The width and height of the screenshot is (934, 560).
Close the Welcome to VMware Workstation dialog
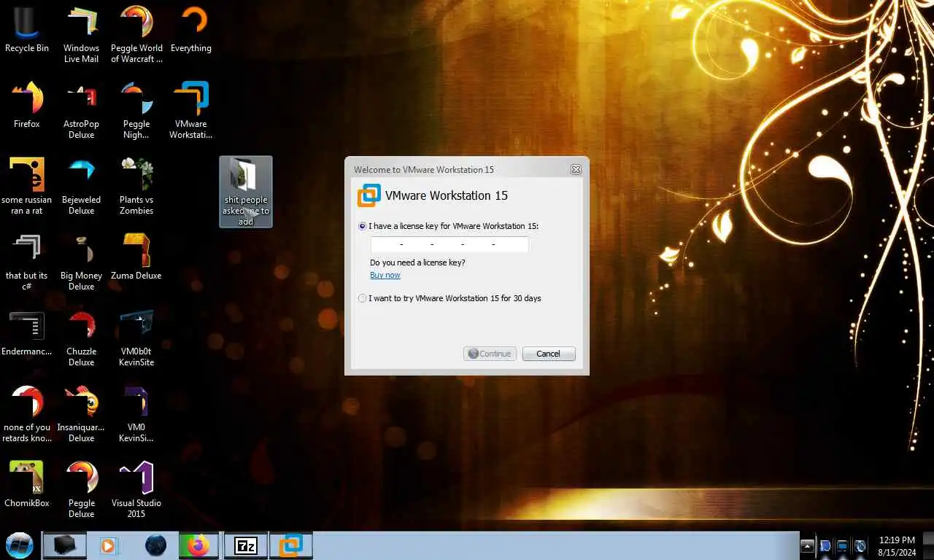click(576, 169)
